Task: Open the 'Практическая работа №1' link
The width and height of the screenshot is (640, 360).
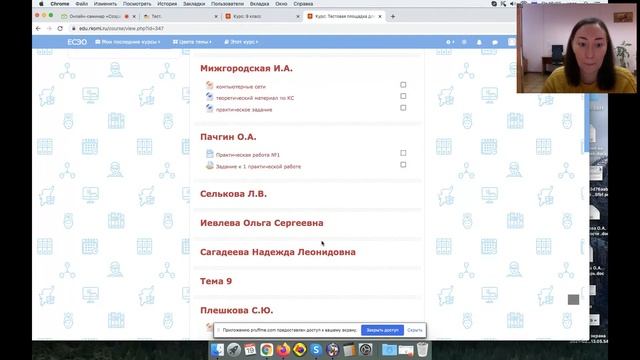Action: pyautogui.click(x=247, y=155)
